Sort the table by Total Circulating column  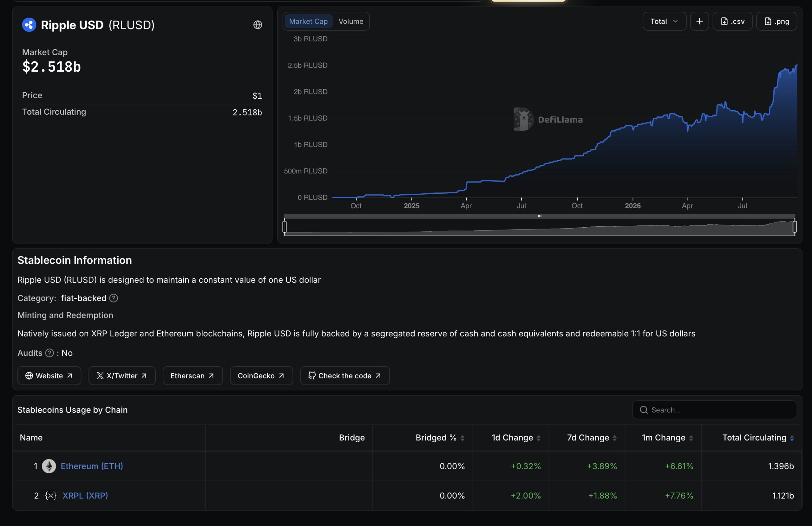click(x=758, y=438)
